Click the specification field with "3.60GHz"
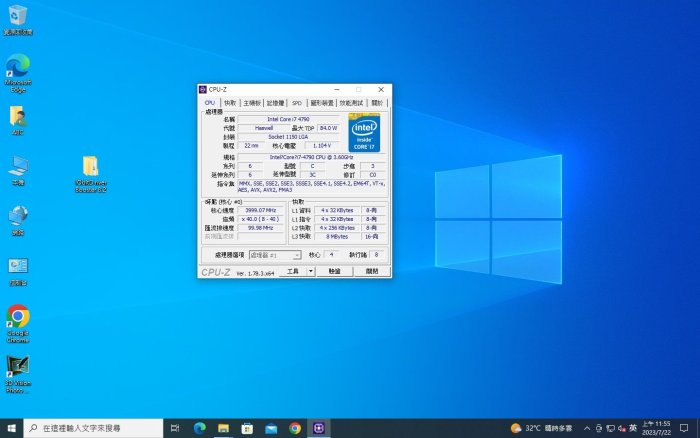 click(312, 157)
